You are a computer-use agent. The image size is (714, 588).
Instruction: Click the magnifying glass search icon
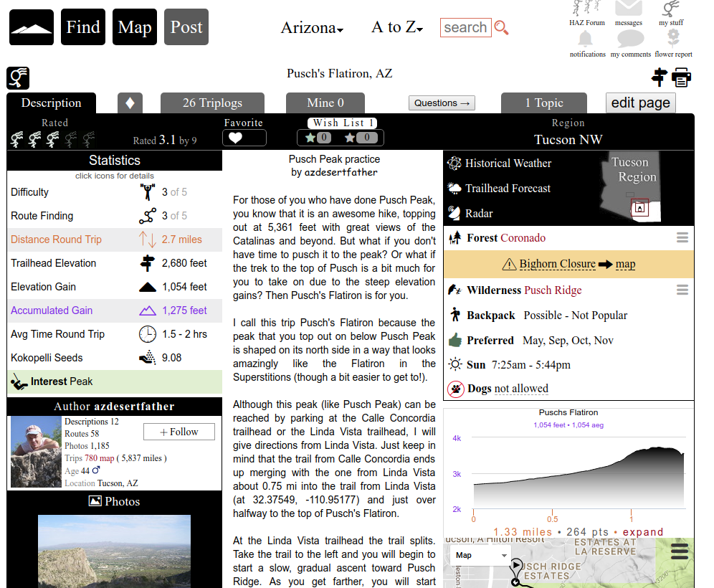(x=502, y=28)
